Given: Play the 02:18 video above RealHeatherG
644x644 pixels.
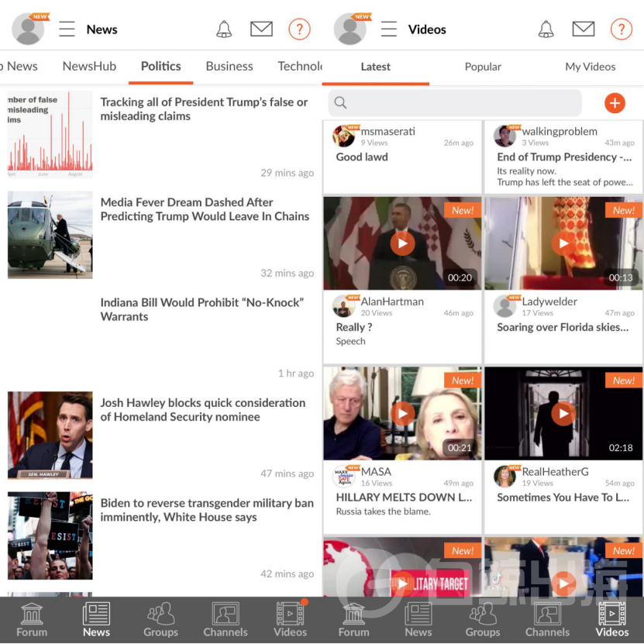Looking at the screenshot, I should (563, 414).
